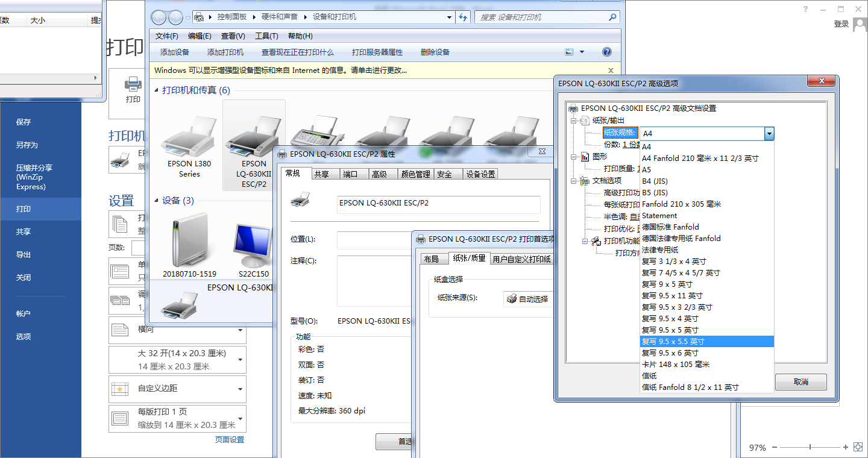The width and height of the screenshot is (868, 458).
Task: Open the 查看(V) menu
Action: click(233, 36)
